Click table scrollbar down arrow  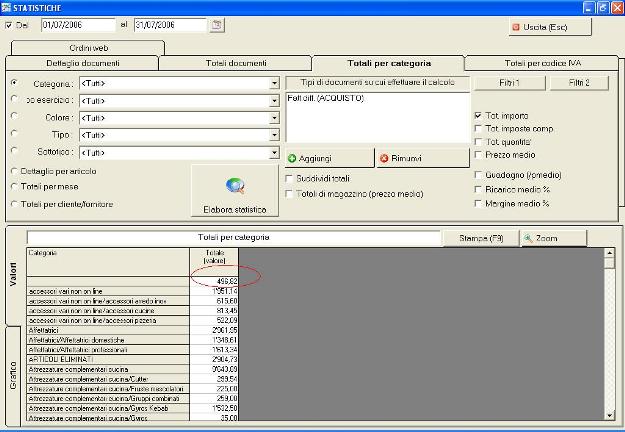609,415
